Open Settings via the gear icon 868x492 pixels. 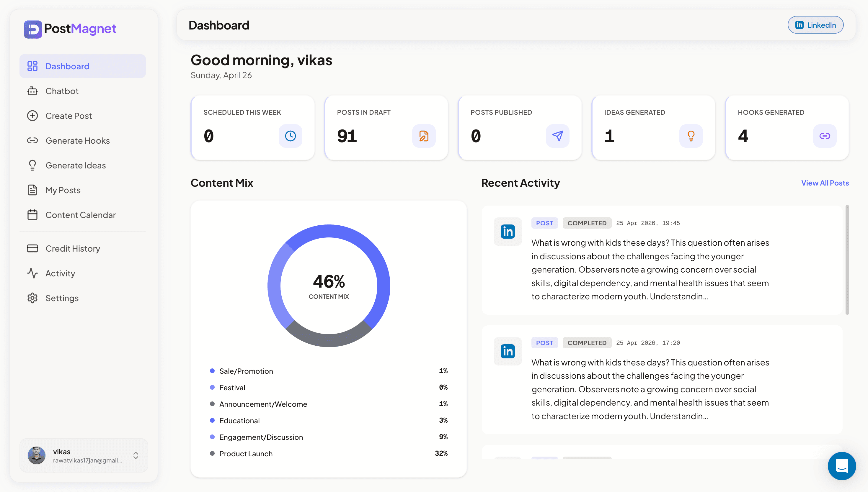[x=32, y=298]
